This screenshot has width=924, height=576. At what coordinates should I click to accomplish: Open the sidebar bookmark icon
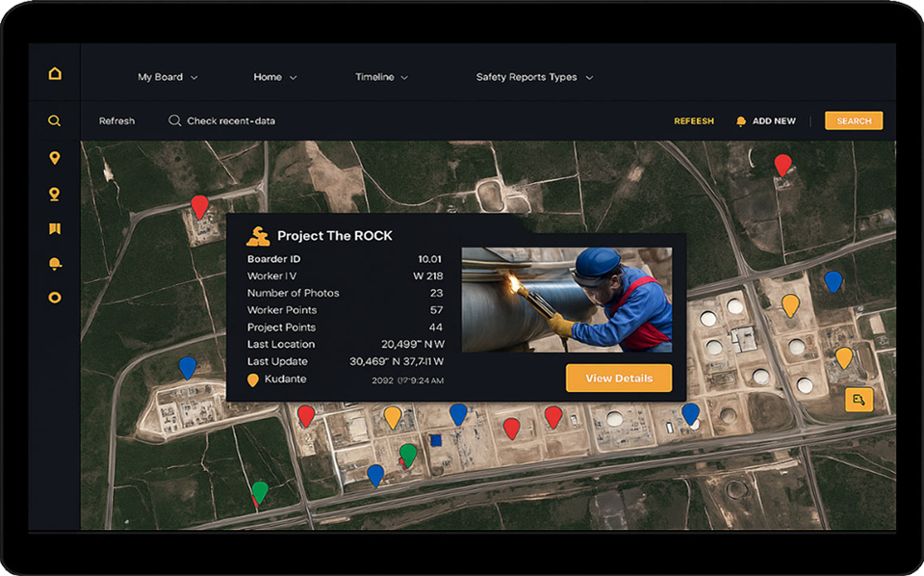(x=55, y=229)
